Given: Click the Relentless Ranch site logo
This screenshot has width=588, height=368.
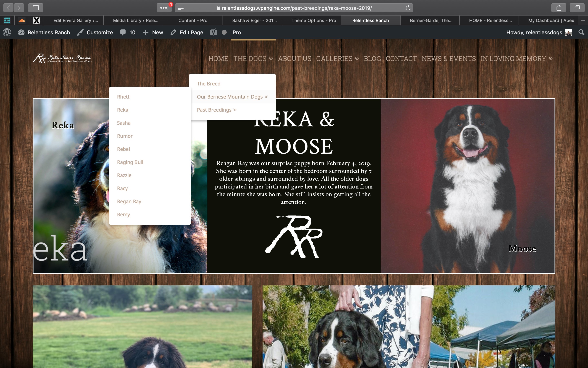Looking at the screenshot, I should pos(62,58).
